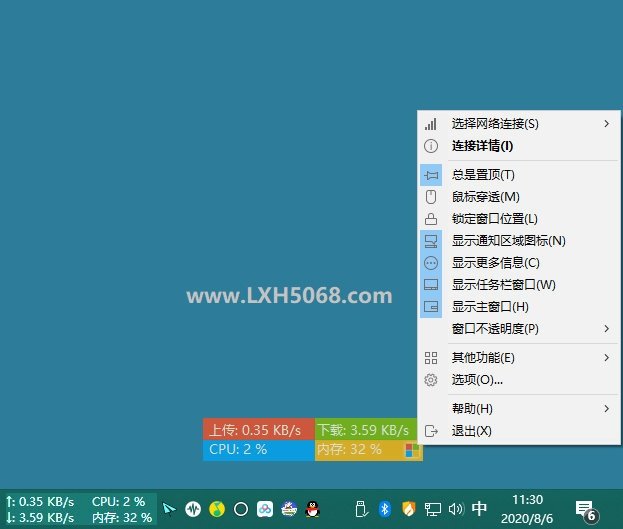
Task: Click the blue CPU: 2 % panel
Action: point(259,450)
